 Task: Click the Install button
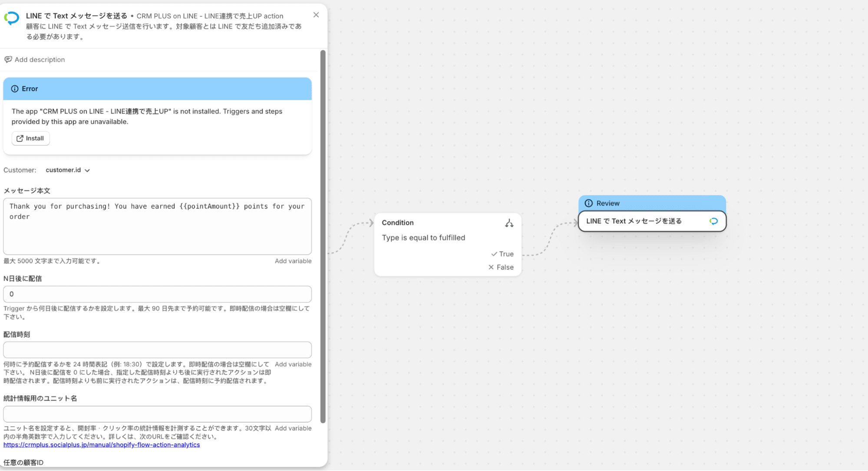point(31,139)
